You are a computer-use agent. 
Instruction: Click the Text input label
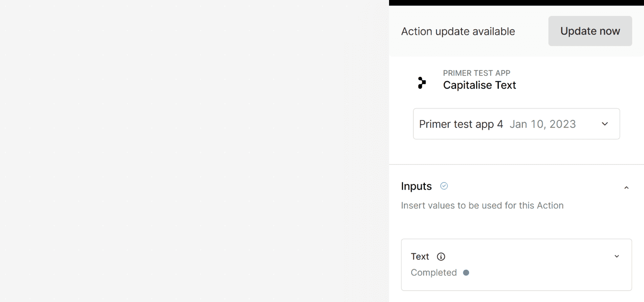420,256
